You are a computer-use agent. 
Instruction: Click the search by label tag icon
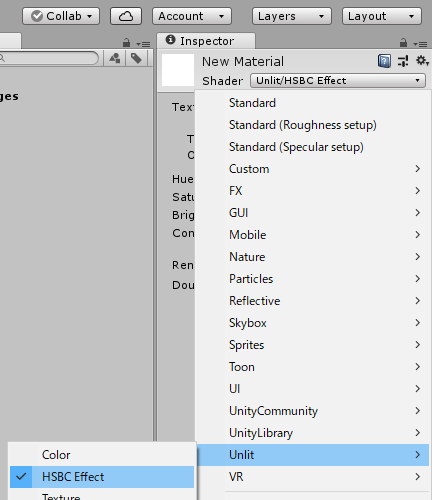(136, 58)
